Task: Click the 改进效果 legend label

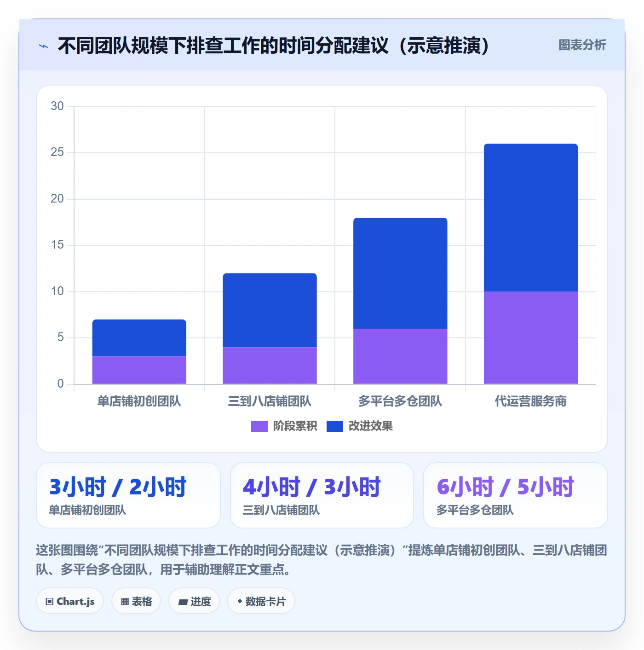Action: click(370, 426)
